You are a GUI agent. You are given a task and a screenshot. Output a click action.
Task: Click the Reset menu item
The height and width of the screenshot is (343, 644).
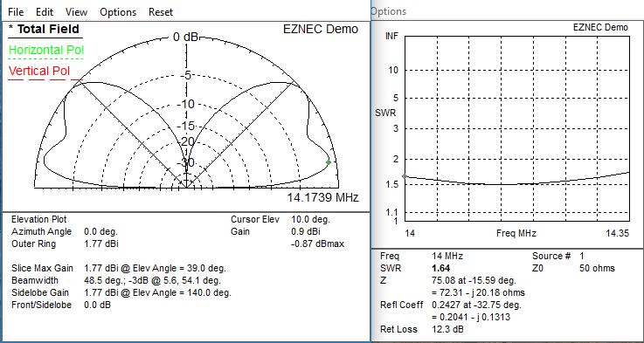(161, 12)
